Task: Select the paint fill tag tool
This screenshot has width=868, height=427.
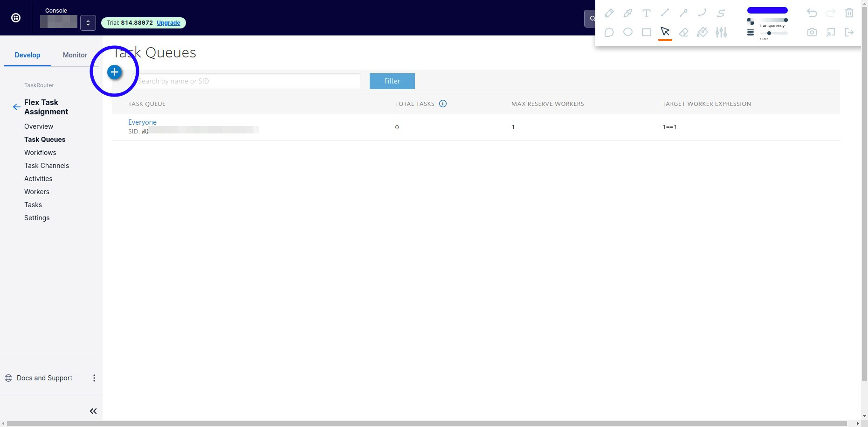Action: [703, 32]
